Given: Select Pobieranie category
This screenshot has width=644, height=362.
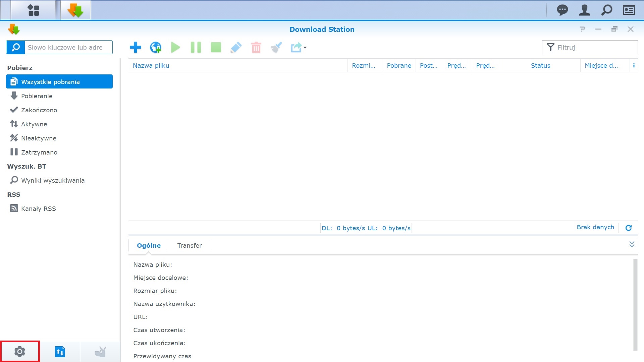Looking at the screenshot, I should pyautogui.click(x=59, y=96).
